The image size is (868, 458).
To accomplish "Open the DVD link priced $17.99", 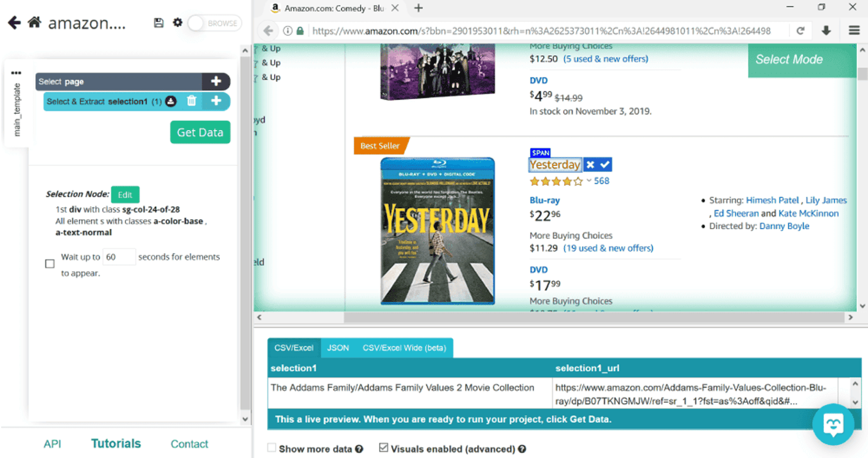I will pyautogui.click(x=538, y=270).
